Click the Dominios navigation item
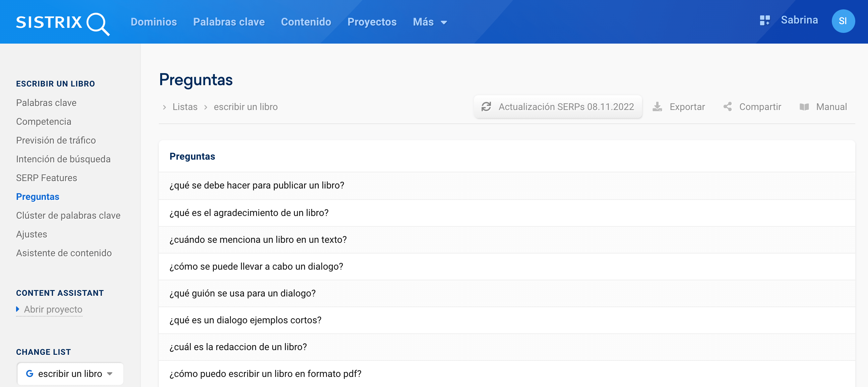This screenshot has height=387, width=868. click(153, 22)
